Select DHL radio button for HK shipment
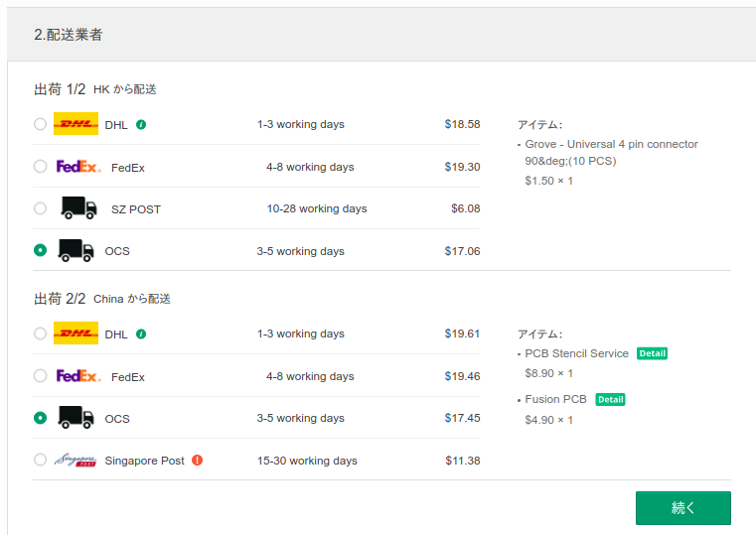The width and height of the screenshot is (756, 535). pos(40,125)
